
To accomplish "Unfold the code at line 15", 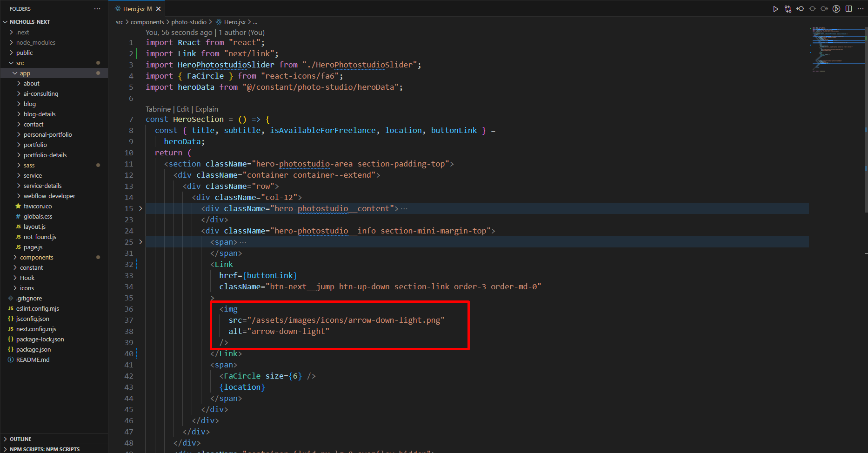I will pyautogui.click(x=141, y=208).
